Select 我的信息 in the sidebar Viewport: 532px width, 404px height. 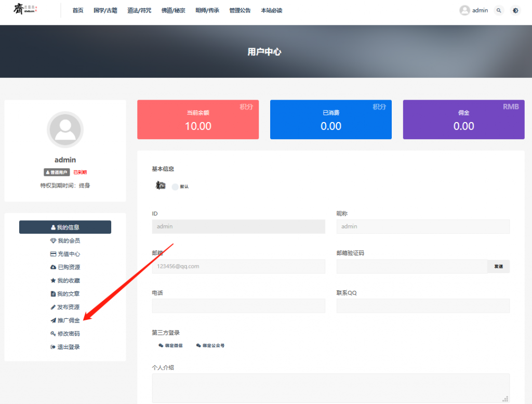[x=65, y=227]
